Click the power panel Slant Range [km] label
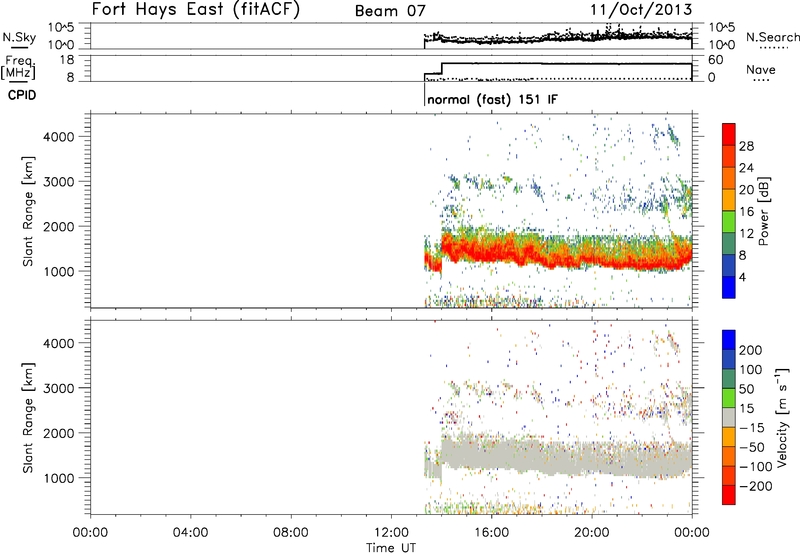The width and height of the screenshot is (800, 554). [28, 211]
